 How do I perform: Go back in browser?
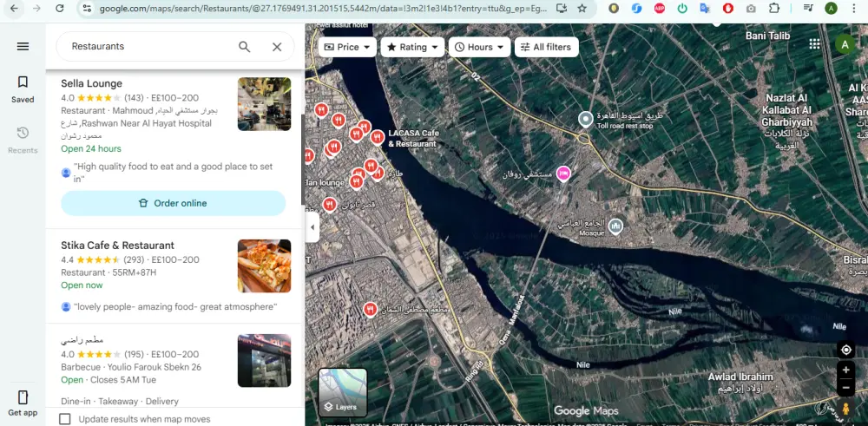pyautogui.click(x=15, y=9)
